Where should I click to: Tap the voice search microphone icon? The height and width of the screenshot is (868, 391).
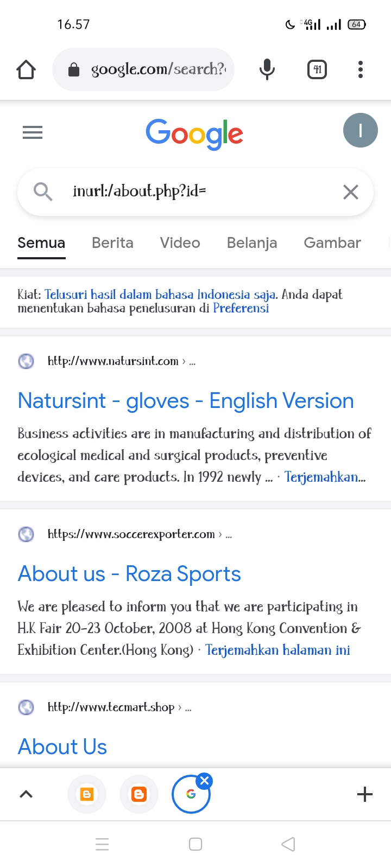pyautogui.click(x=267, y=69)
